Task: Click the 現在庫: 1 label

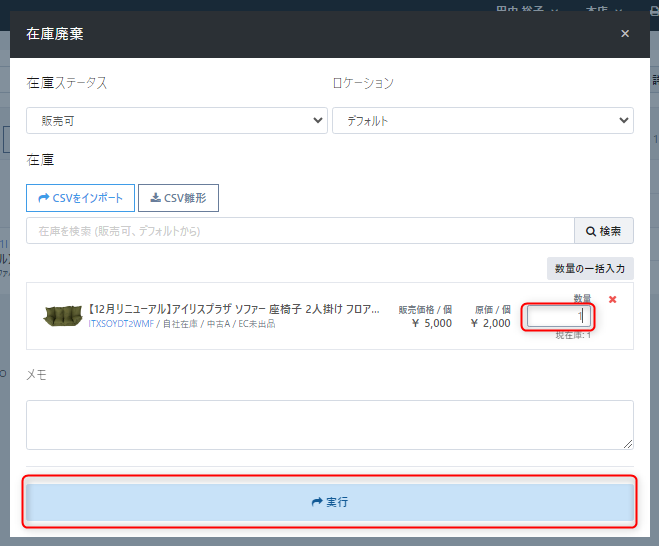Action: pos(573,335)
